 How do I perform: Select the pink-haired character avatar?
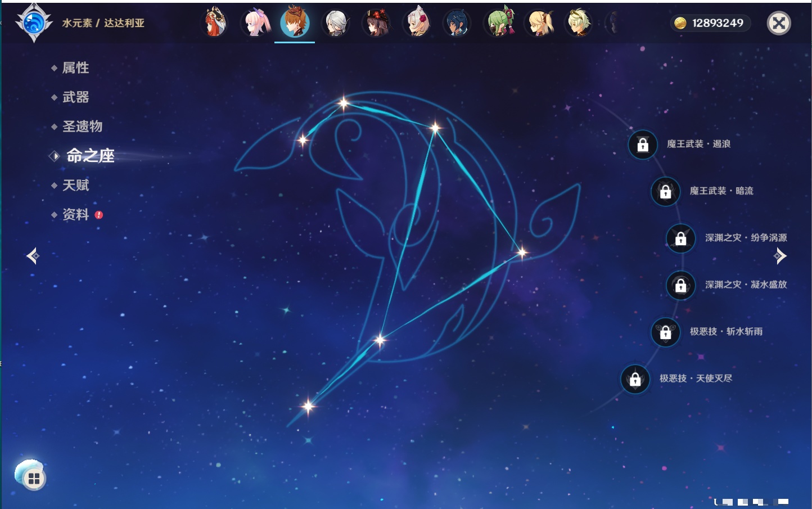pos(255,23)
